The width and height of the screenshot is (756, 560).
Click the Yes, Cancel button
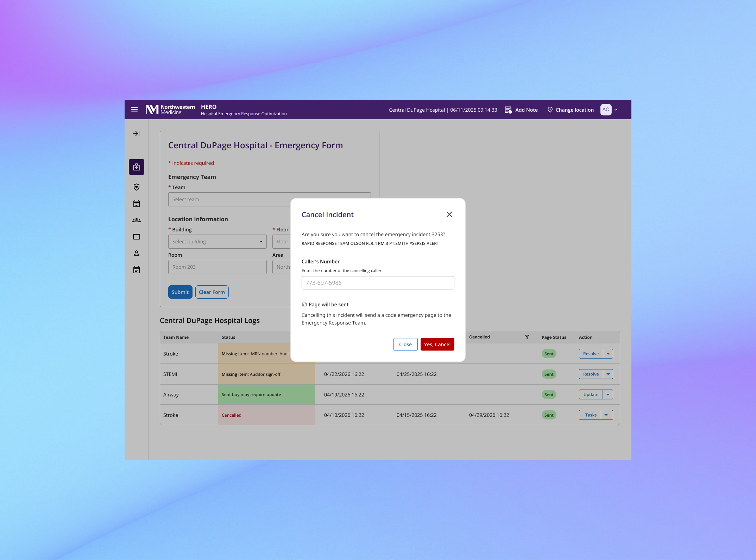[437, 344]
